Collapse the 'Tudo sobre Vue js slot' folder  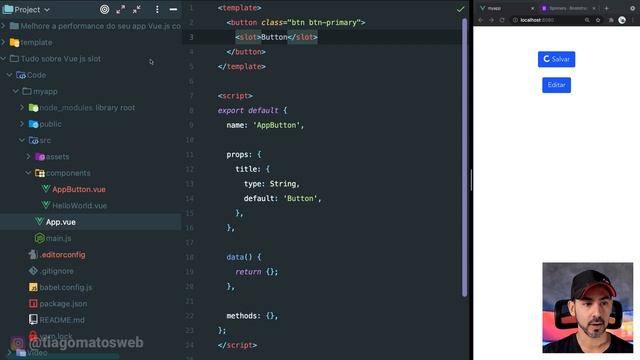pos(4,58)
